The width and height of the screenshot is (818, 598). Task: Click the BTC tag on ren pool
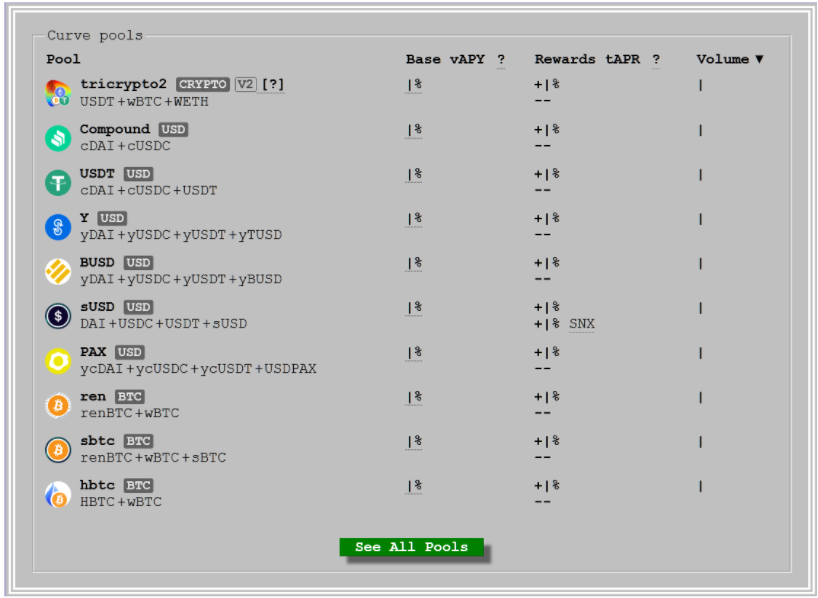[129, 397]
